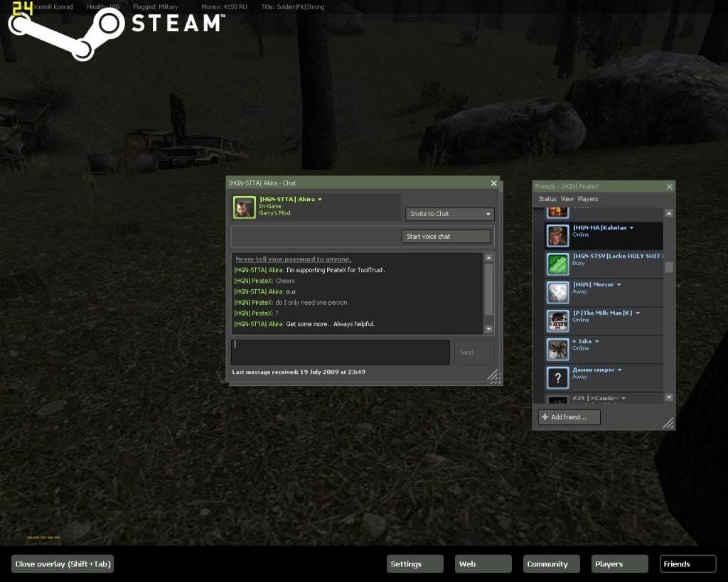The width and height of the screenshot is (728, 582).
Task: Click the Add friend button
Action: point(569,416)
